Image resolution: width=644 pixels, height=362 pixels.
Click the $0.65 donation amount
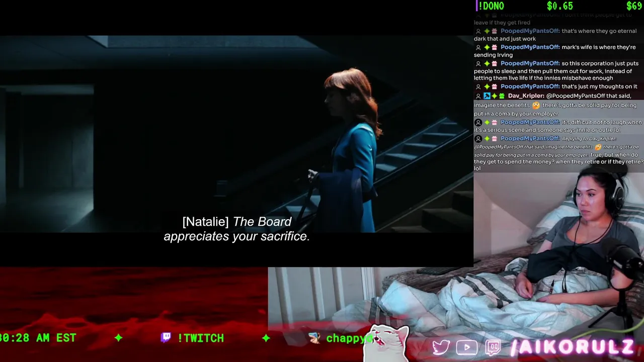(560, 6)
